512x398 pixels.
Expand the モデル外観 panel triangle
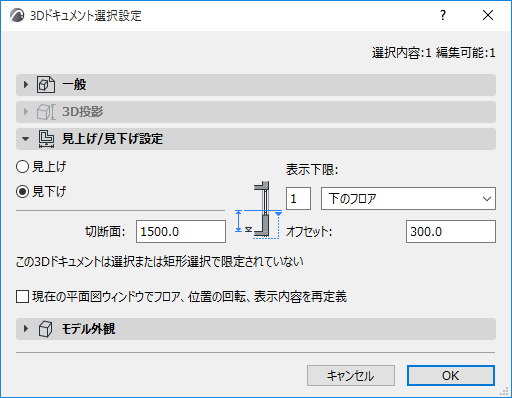click(x=26, y=329)
